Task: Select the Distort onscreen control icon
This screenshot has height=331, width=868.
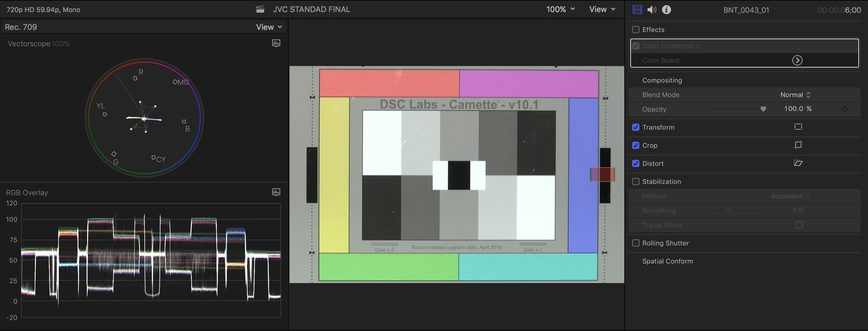Action: (798, 163)
